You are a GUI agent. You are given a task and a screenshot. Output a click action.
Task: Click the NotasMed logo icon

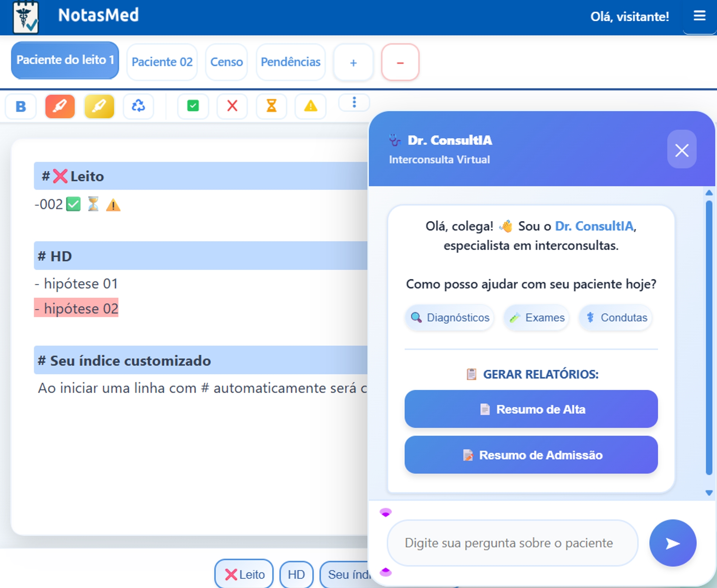[x=25, y=17]
